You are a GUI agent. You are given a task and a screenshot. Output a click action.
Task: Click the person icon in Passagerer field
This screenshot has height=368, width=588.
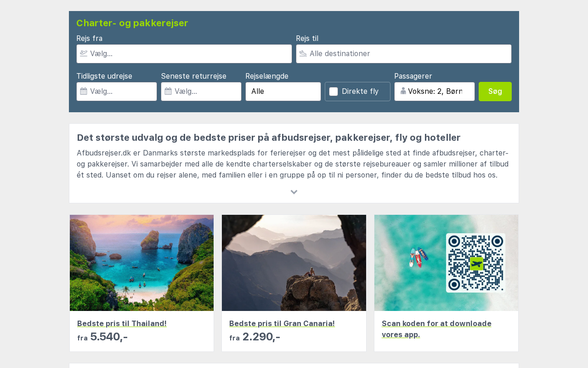tap(403, 91)
